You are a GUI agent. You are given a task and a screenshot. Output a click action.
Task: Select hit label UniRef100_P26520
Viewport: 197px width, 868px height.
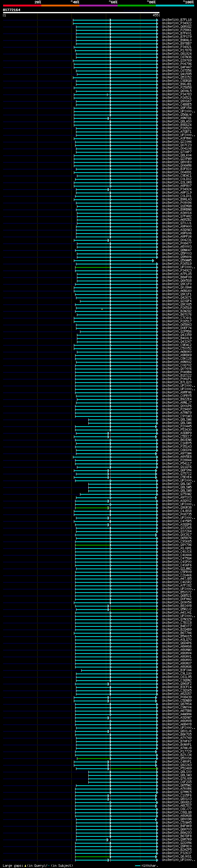(x=177, y=128)
